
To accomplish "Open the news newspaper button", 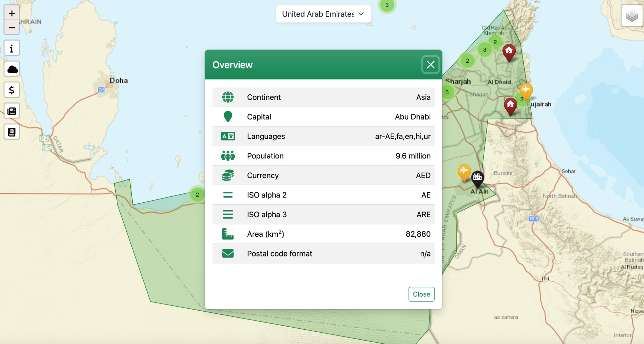I will [12, 111].
